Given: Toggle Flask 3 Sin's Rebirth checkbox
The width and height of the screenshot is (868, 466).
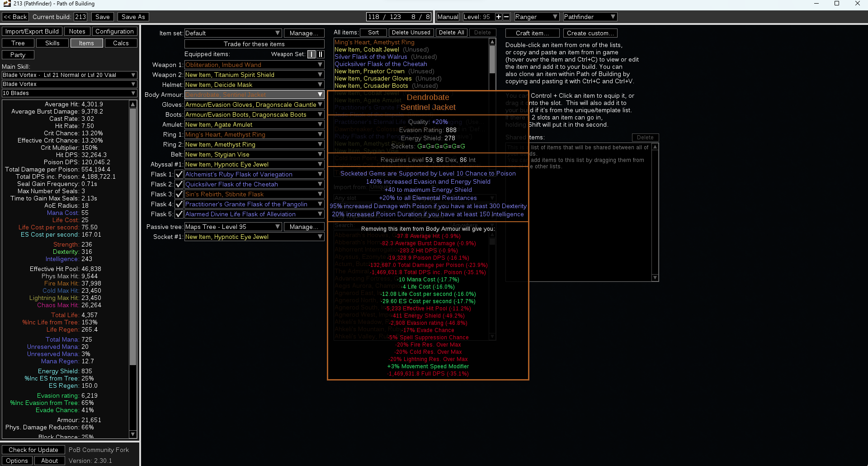Looking at the screenshot, I should [179, 195].
